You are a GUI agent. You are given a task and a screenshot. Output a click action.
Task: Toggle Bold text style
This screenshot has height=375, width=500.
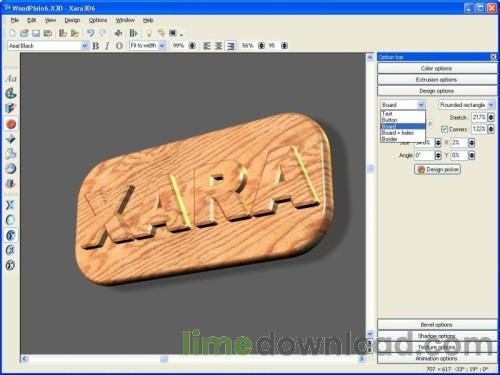tap(96, 46)
